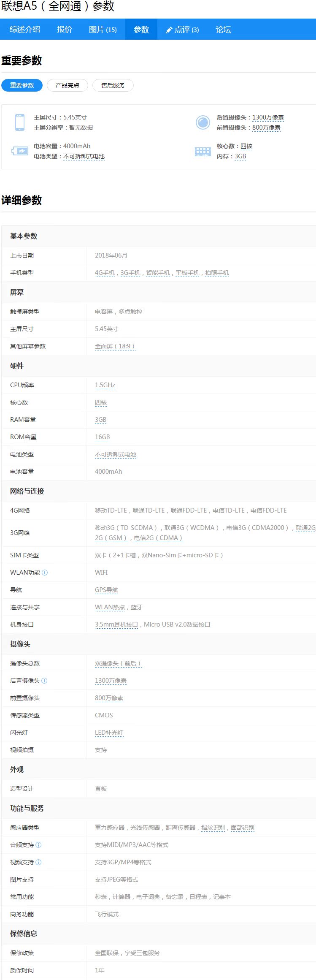Click the 4G网络 bands value text

191,510
